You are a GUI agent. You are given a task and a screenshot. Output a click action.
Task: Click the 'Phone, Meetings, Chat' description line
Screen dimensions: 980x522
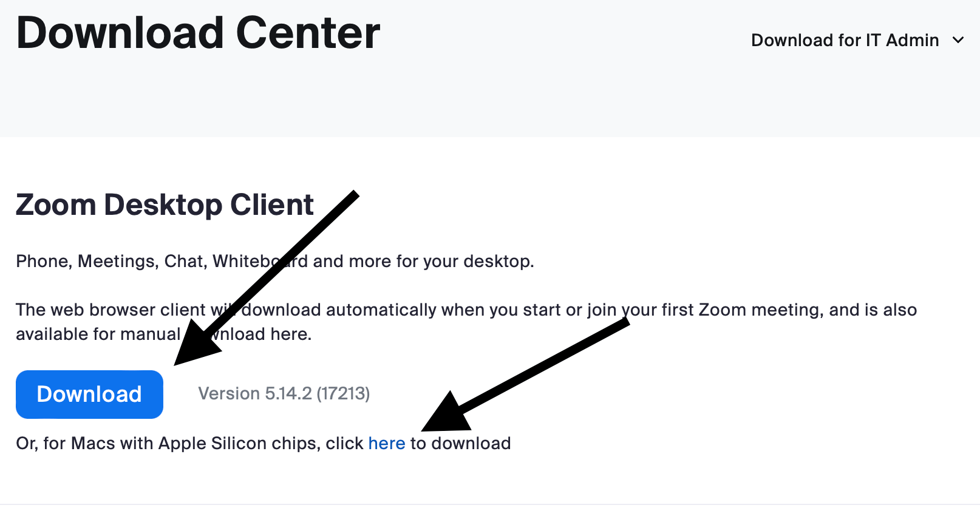click(275, 261)
